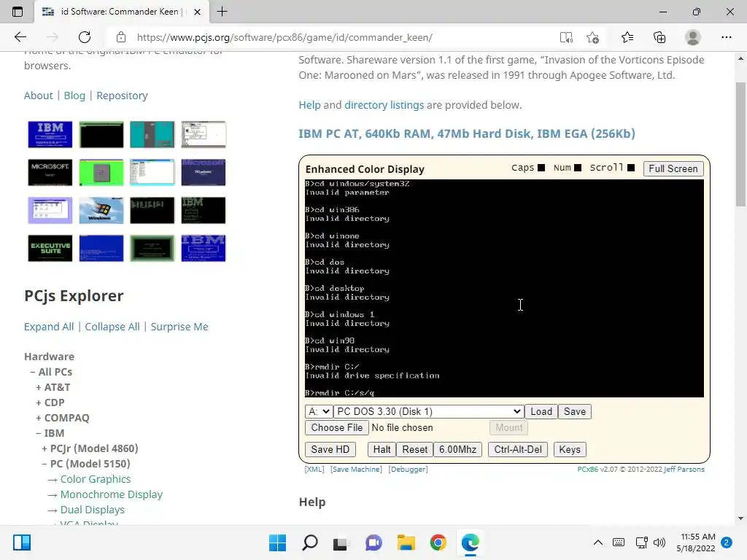Viewport: 747px width, 560px height.
Task: Open a new browser tab
Action: (x=222, y=12)
